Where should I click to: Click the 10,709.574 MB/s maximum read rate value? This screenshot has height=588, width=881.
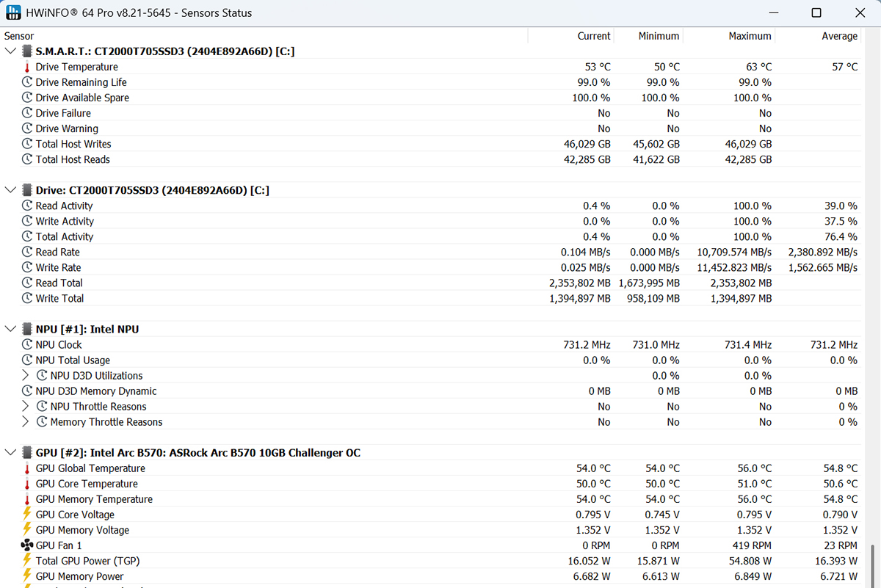click(734, 252)
